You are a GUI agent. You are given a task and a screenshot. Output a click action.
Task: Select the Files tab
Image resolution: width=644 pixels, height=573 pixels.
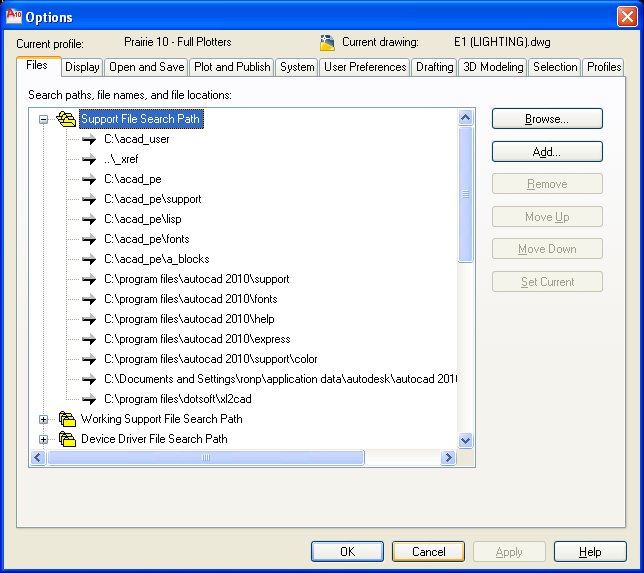(37, 65)
